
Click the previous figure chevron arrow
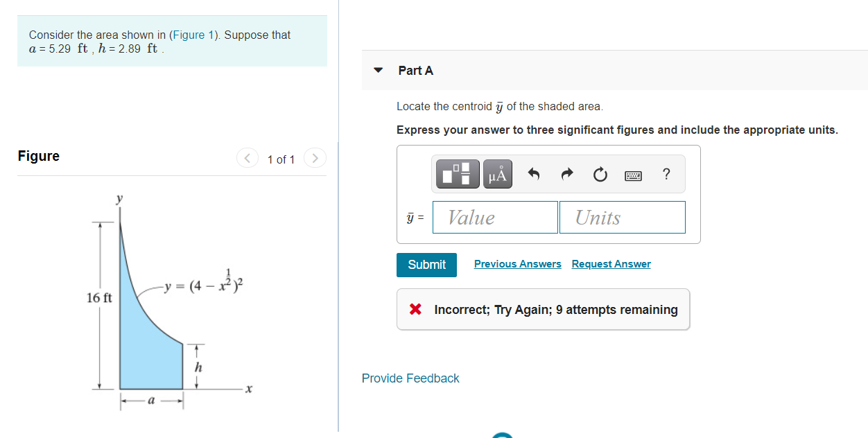tap(247, 157)
